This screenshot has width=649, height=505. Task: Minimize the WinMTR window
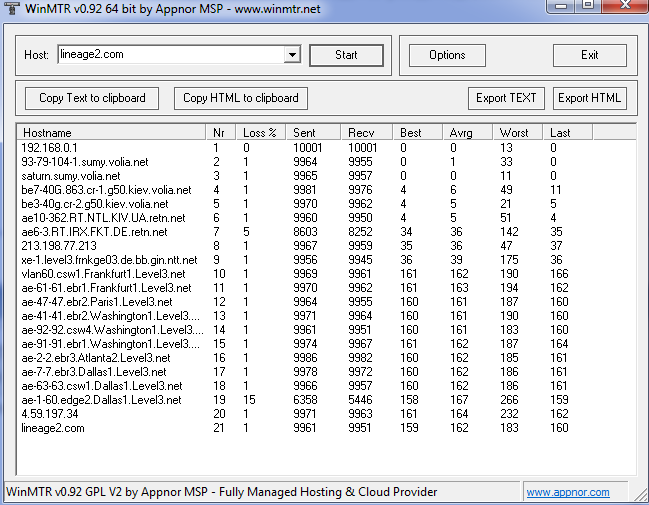561,5
